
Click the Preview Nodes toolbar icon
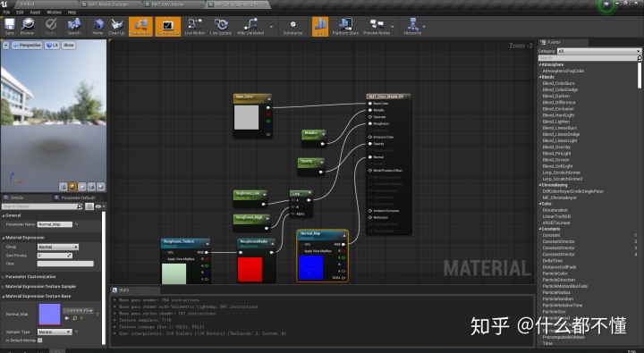377,26
